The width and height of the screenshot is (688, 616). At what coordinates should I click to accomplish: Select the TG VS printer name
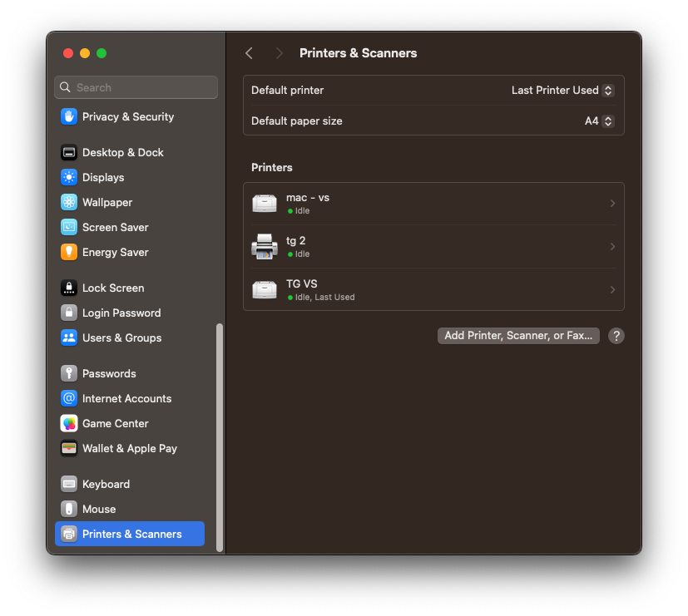pyautogui.click(x=301, y=284)
